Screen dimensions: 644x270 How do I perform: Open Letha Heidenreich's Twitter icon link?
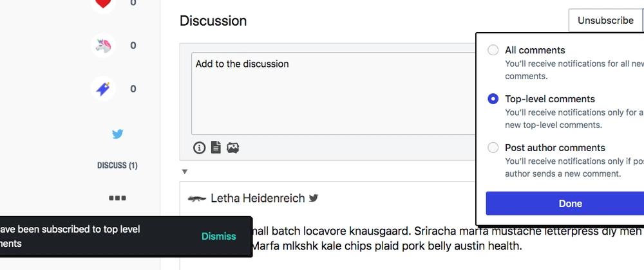314,198
